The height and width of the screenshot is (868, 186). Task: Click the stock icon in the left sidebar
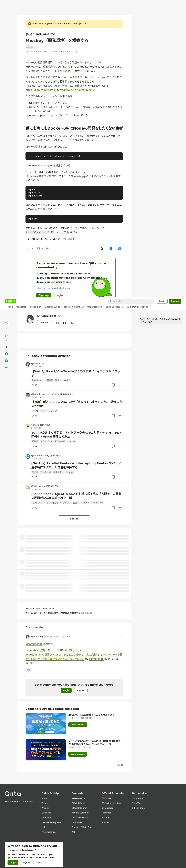(x=6, y=336)
